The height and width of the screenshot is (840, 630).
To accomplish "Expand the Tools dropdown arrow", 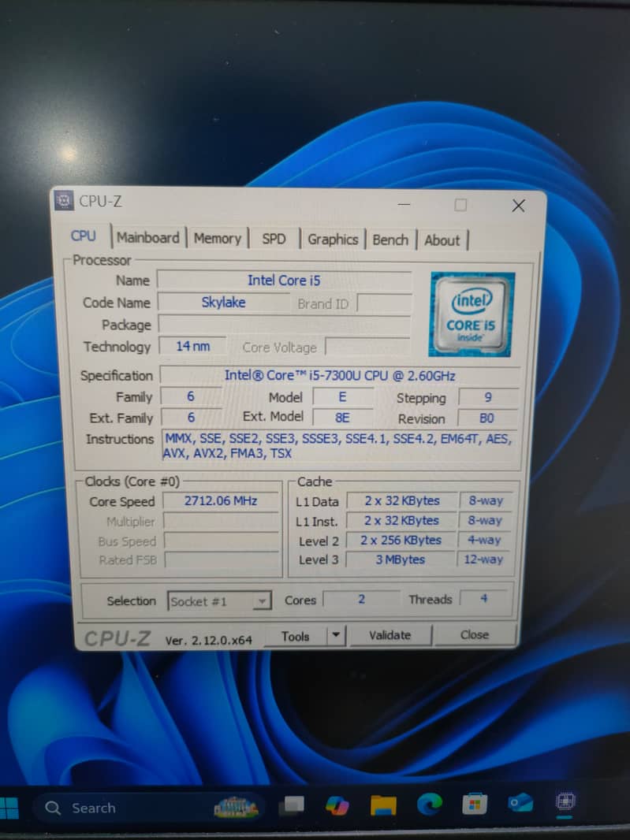I will (336, 636).
